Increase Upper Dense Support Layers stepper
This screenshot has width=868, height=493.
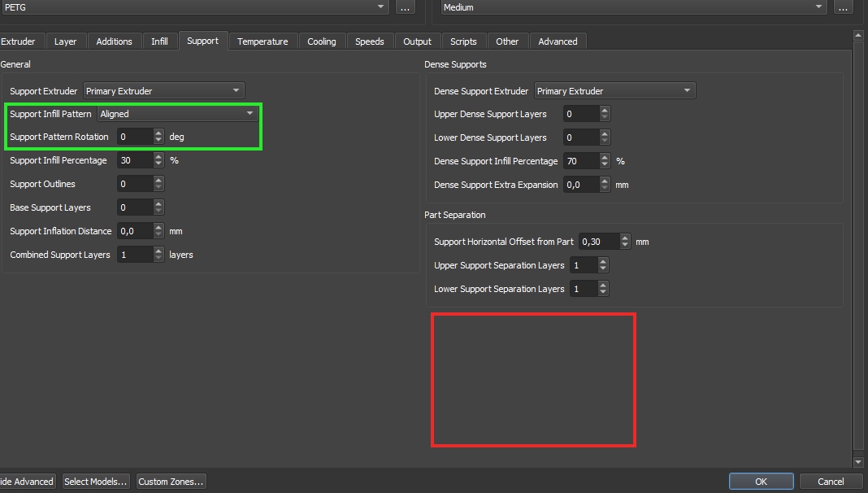tap(604, 111)
